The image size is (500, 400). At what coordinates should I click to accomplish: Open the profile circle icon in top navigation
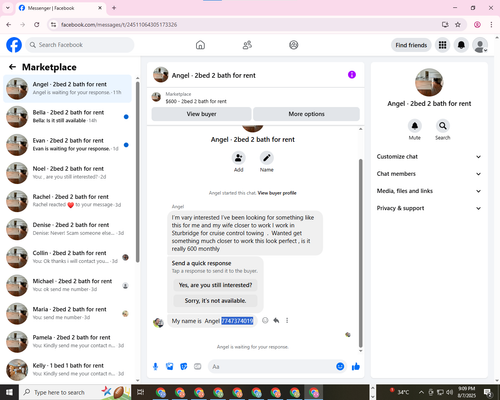pos(294,45)
